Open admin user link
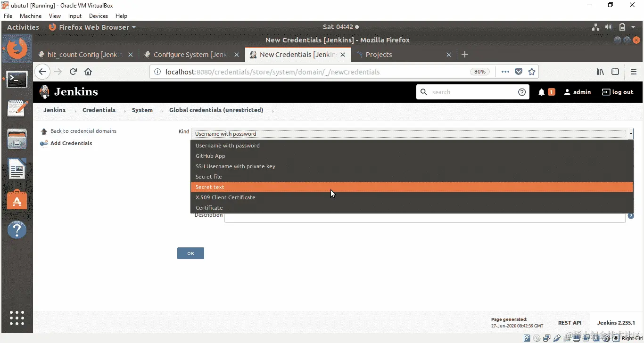This screenshot has height=343, width=644. pyautogui.click(x=578, y=92)
